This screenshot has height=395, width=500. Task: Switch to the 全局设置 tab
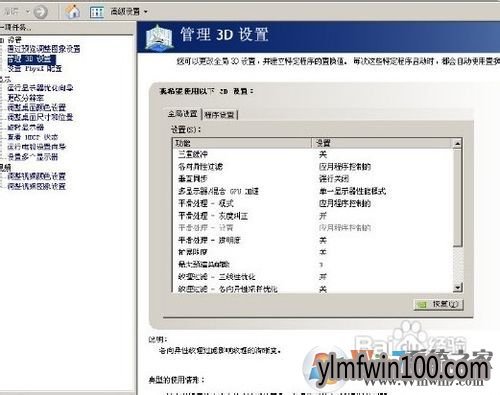(182, 114)
